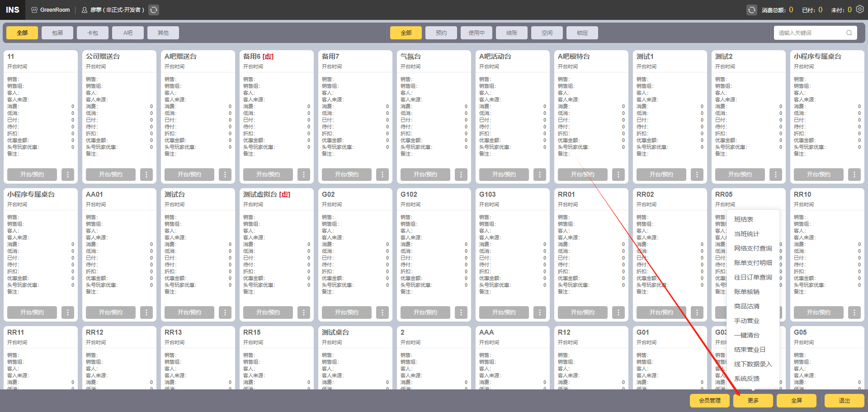The image size is (868, 412).
Task: Select the 包厢 room filter tab
Action: click(x=57, y=33)
